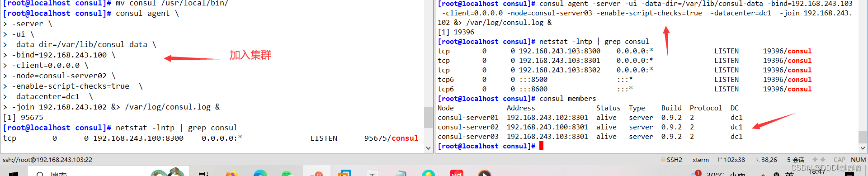Click the :::8500 port entry
This screenshot has height=176, width=868.
click(x=533, y=80)
